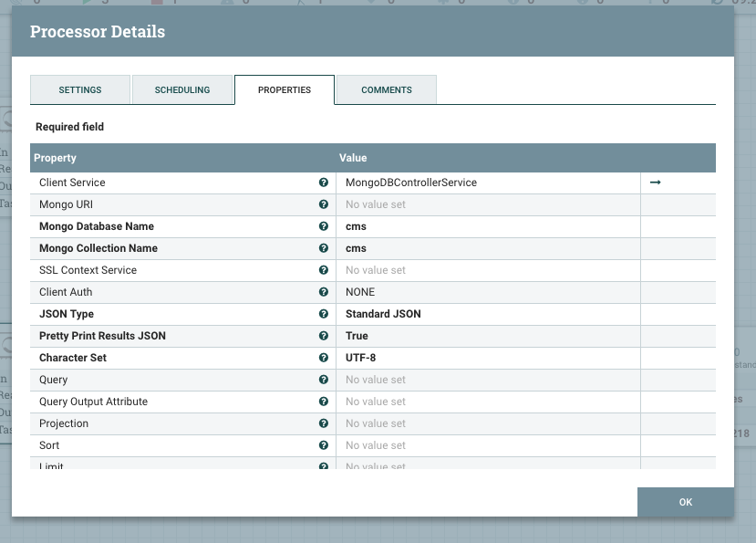Open the Comments tab
The height and width of the screenshot is (543, 756).
click(x=387, y=90)
